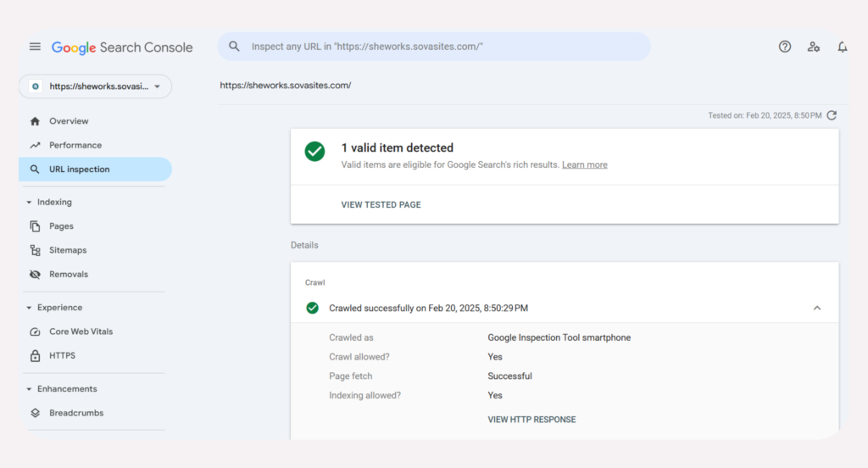
Task: Click the 1 valid item detected heading
Action: tap(397, 148)
